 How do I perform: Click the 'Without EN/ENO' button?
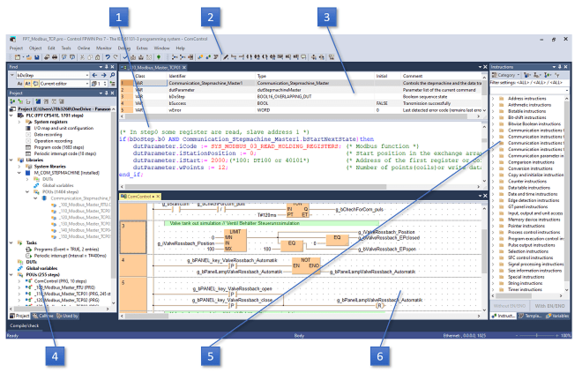(x=509, y=306)
